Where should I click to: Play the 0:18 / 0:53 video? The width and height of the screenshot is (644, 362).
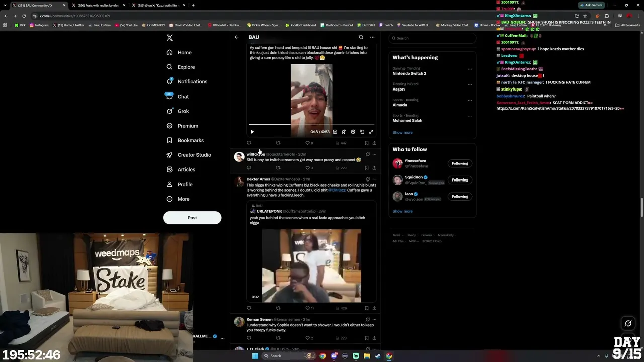coord(252,132)
